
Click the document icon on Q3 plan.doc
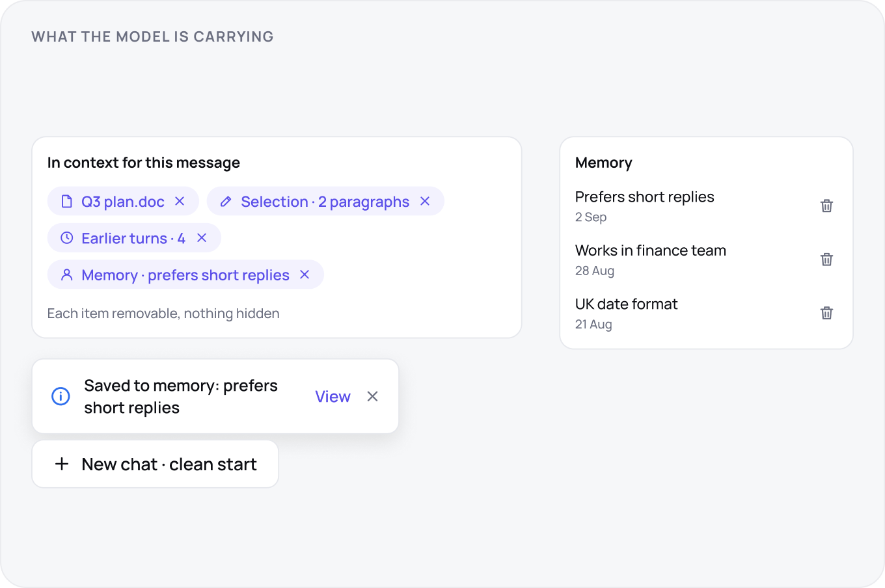tap(66, 202)
